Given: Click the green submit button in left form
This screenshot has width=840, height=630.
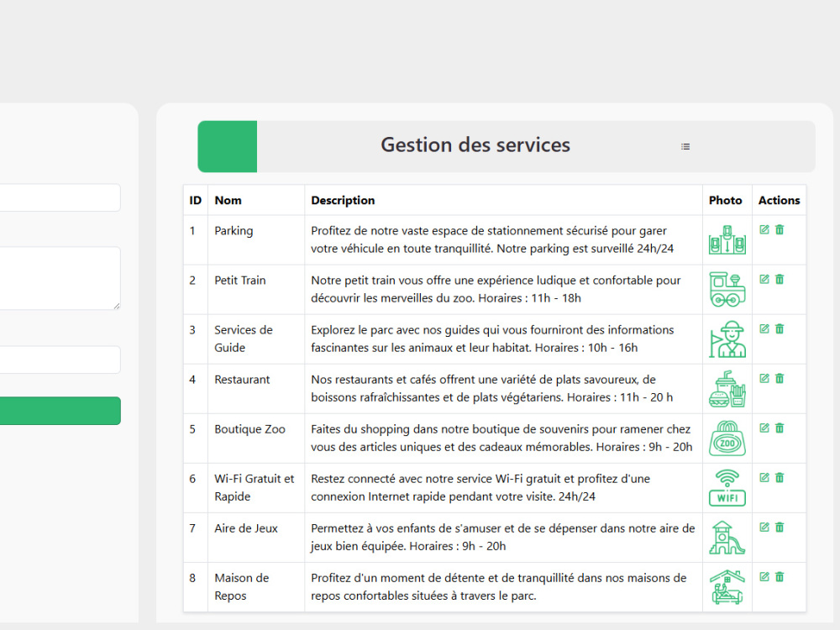Looking at the screenshot, I should (x=60, y=411).
